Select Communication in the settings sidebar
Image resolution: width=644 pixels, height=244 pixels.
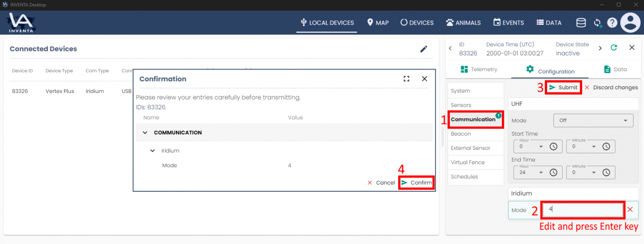pyautogui.click(x=473, y=119)
